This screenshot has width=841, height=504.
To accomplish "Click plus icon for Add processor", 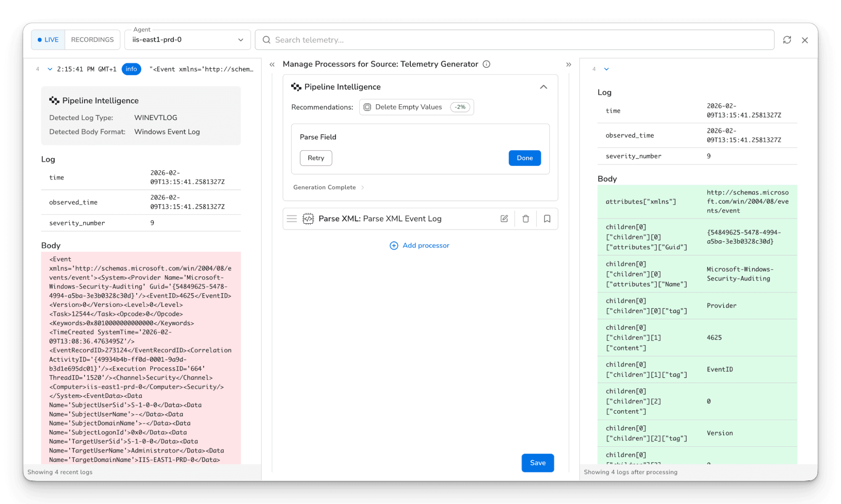I will tap(394, 246).
